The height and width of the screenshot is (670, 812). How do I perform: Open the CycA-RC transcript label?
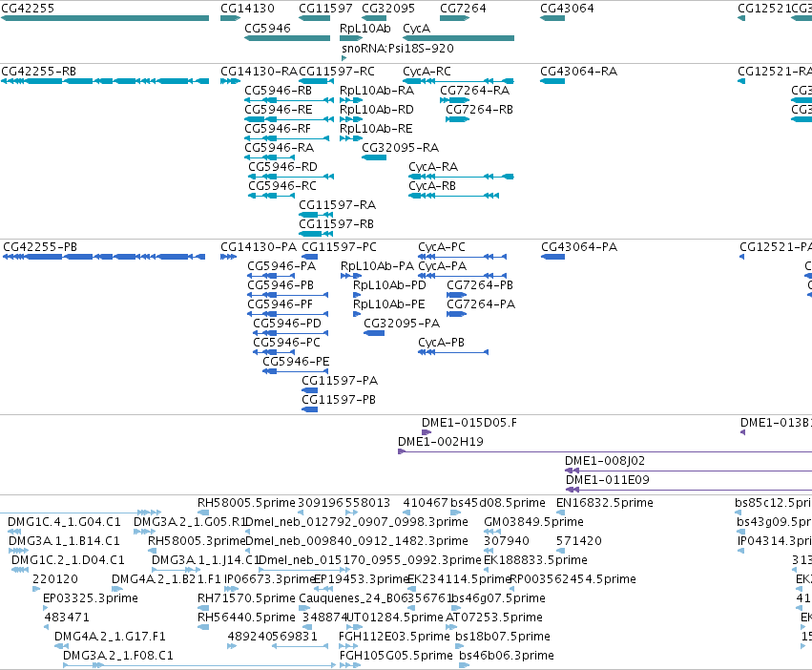click(427, 71)
